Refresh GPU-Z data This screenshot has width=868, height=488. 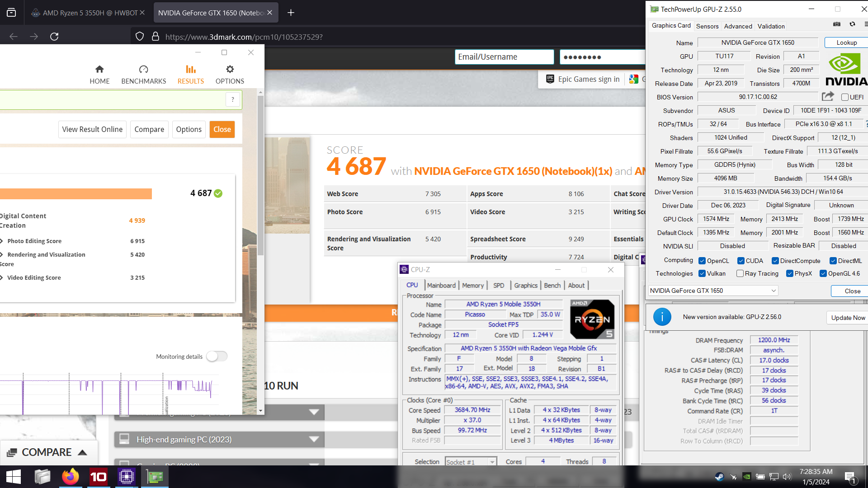tap(852, 24)
